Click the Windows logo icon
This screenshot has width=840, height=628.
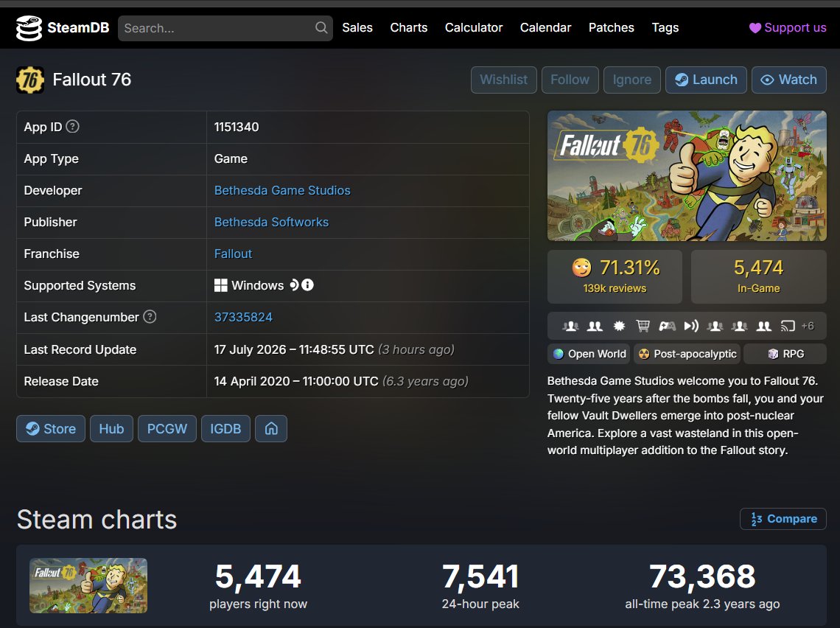[x=221, y=285]
